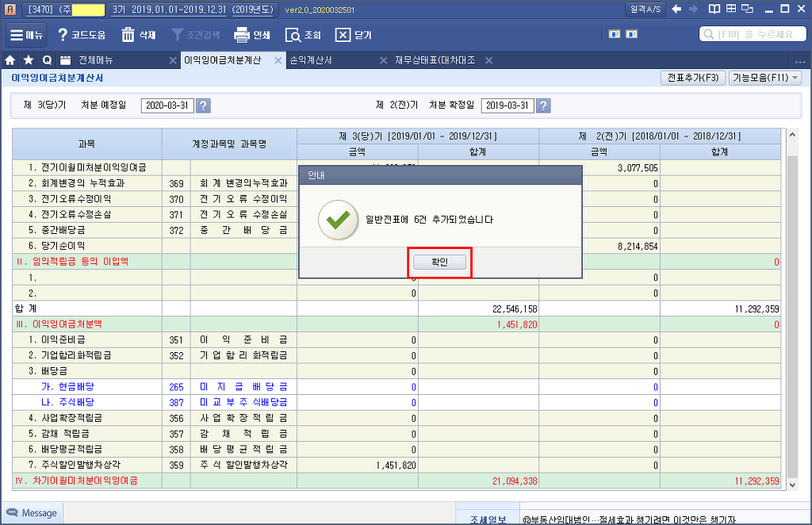812x525 pixels.
Task: Click the 7. 주식할인발행차상각 row label
Action: [x=74, y=465]
